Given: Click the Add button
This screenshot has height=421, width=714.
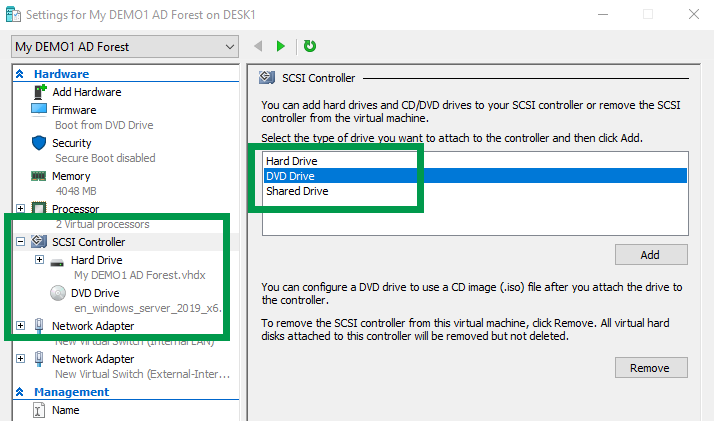Looking at the screenshot, I should click(650, 255).
